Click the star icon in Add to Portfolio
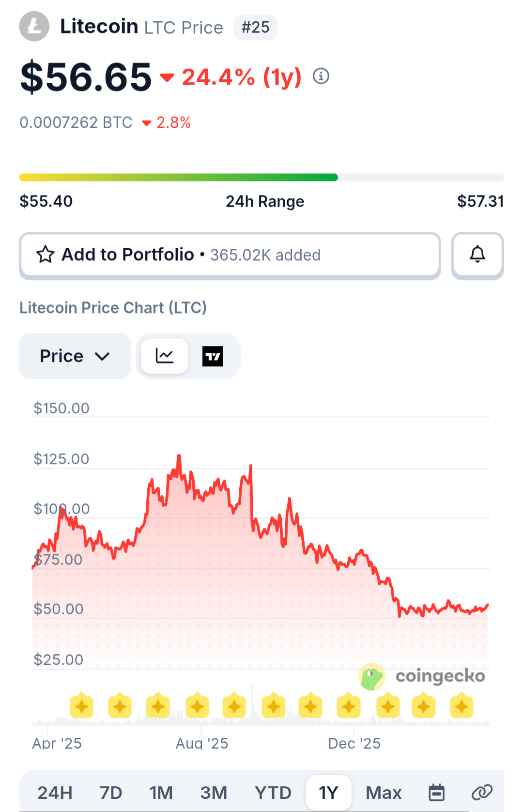 46,255
